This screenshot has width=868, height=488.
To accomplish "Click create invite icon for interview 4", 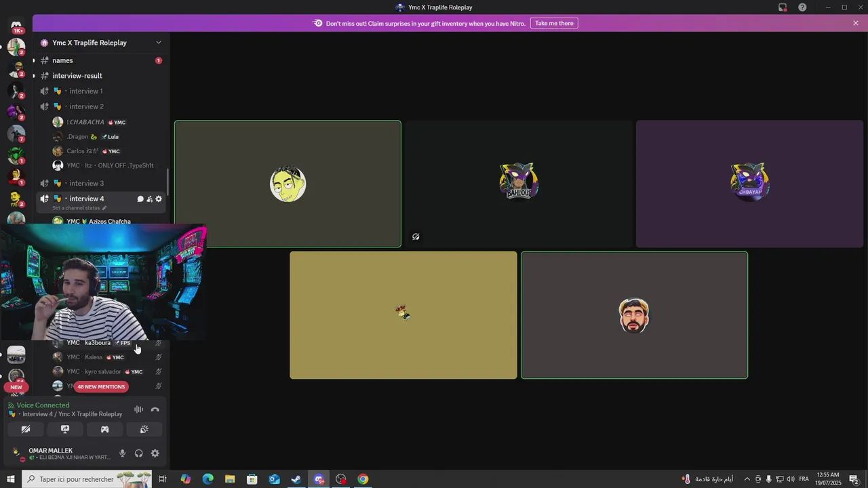I will [149, 199].
